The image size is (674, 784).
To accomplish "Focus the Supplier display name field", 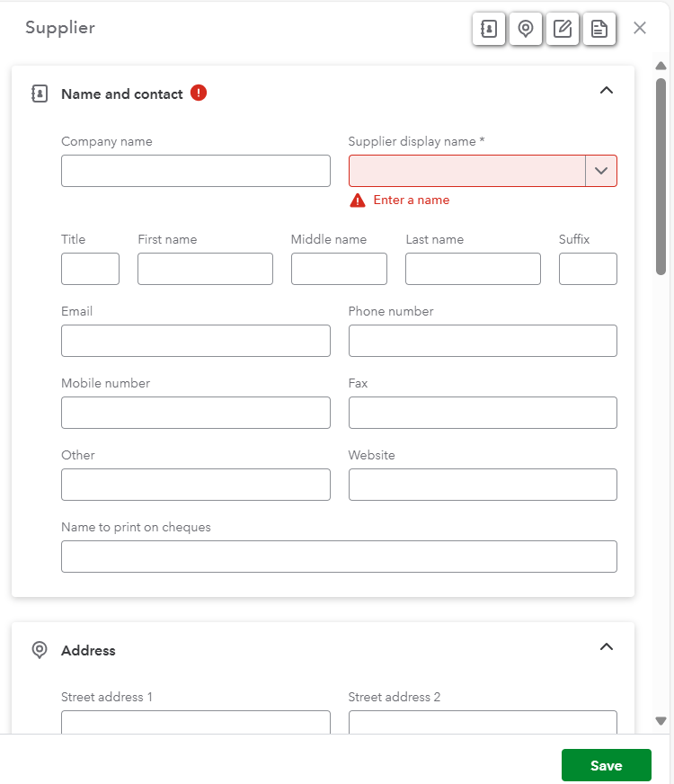I will [467, 171].
